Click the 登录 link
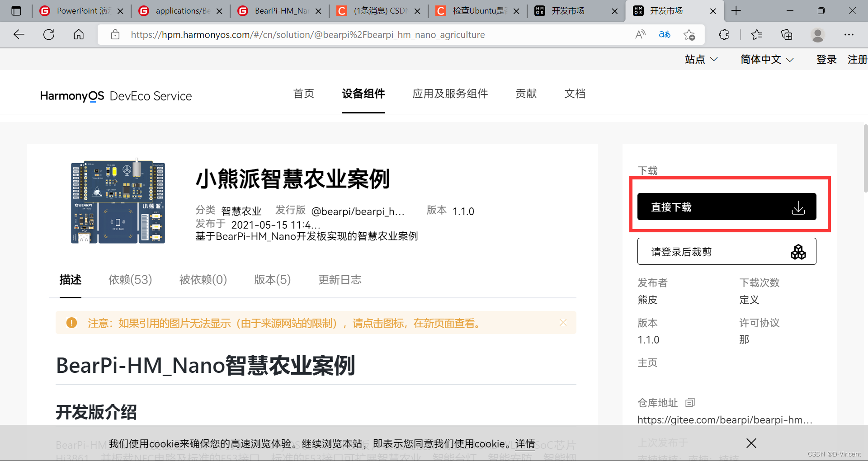 tap(826, 59)
